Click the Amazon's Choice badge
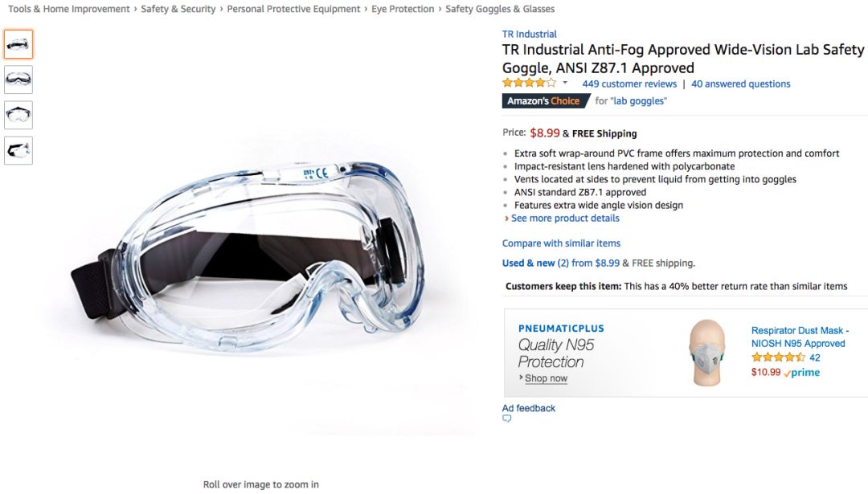Viewport: 868px width, 494px height. point(546,100)
